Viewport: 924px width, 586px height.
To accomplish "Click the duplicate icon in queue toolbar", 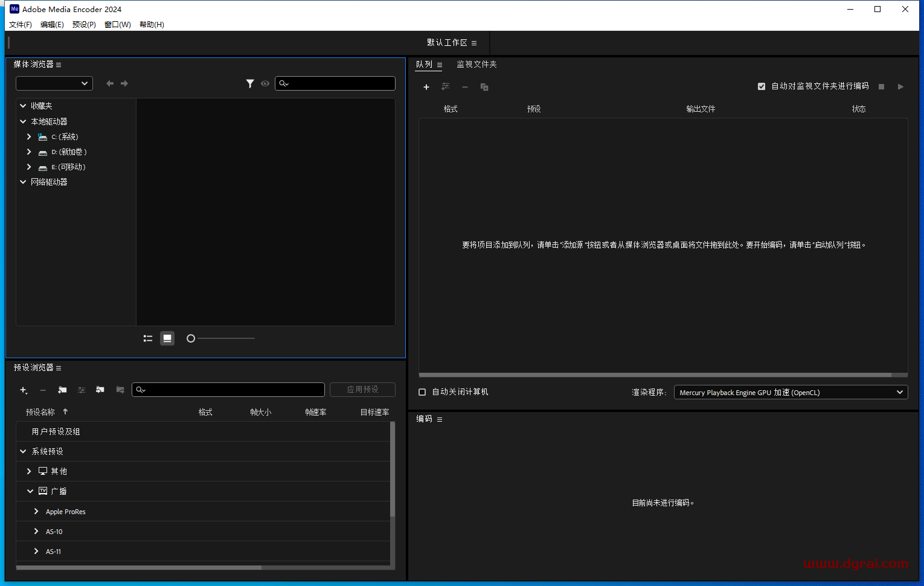I will 484,87.
